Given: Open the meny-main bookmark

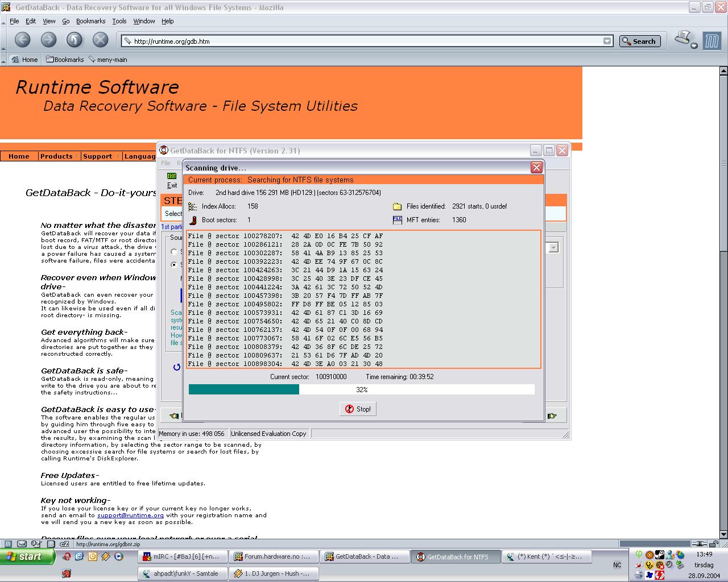Looking at the screenshot, I should point(108,60).
